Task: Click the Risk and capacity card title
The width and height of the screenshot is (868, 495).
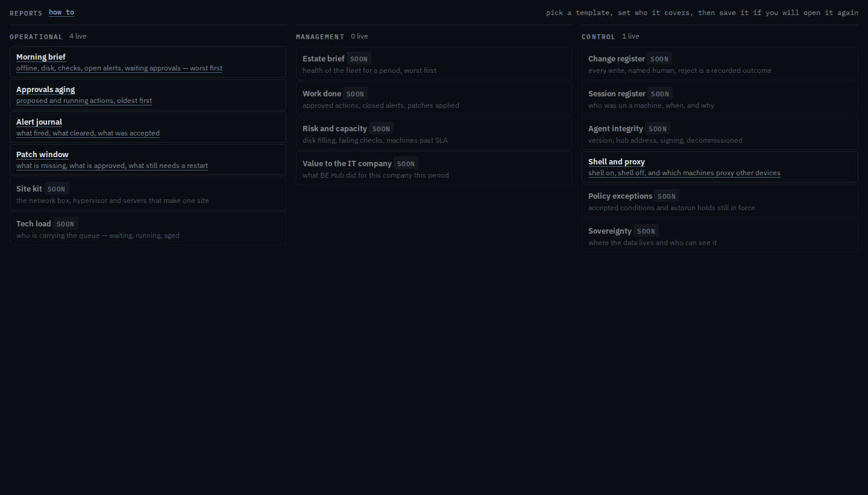Action: 335,128
